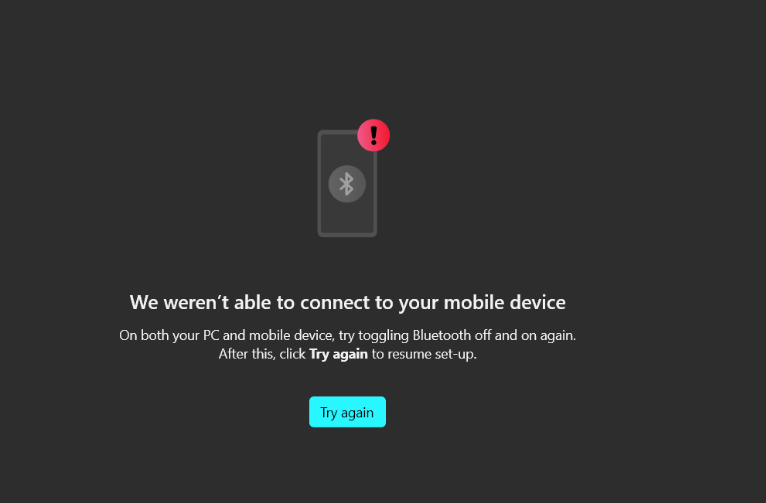Click the bold "Try again" text in the instructions

point(338,354)
